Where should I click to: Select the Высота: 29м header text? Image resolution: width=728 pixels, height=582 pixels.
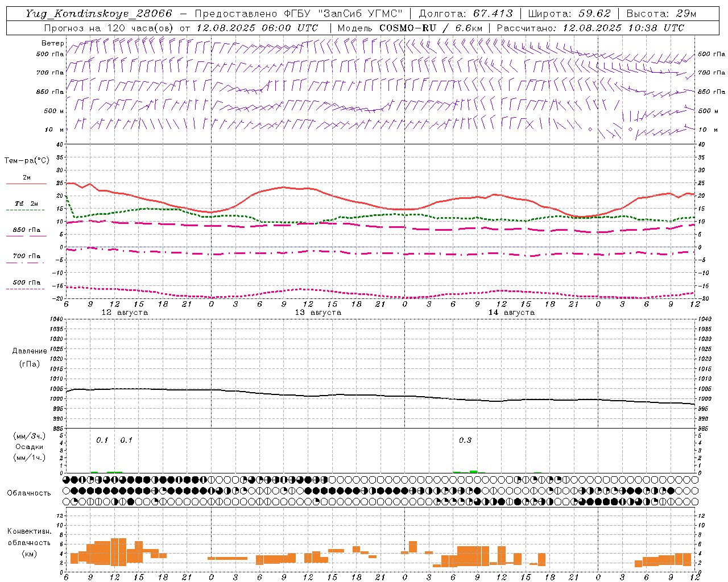tap(661, 14)
